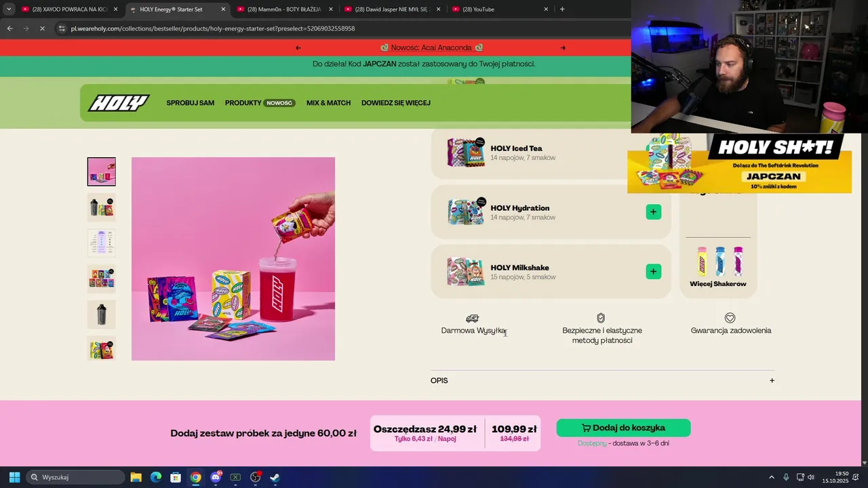Click the microphone icon in the tray
This screenshot has width=868, height=488.
pyautogui.click(x=786, y=477)
